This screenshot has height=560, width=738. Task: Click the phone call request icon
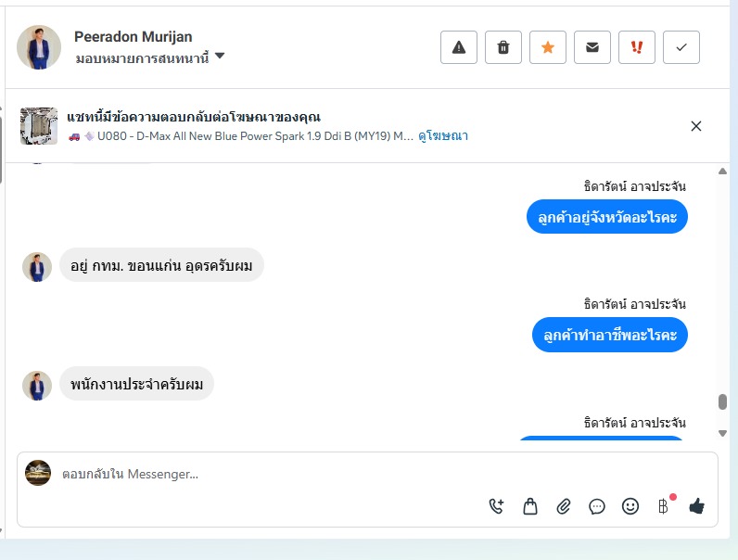click(496, 506)
